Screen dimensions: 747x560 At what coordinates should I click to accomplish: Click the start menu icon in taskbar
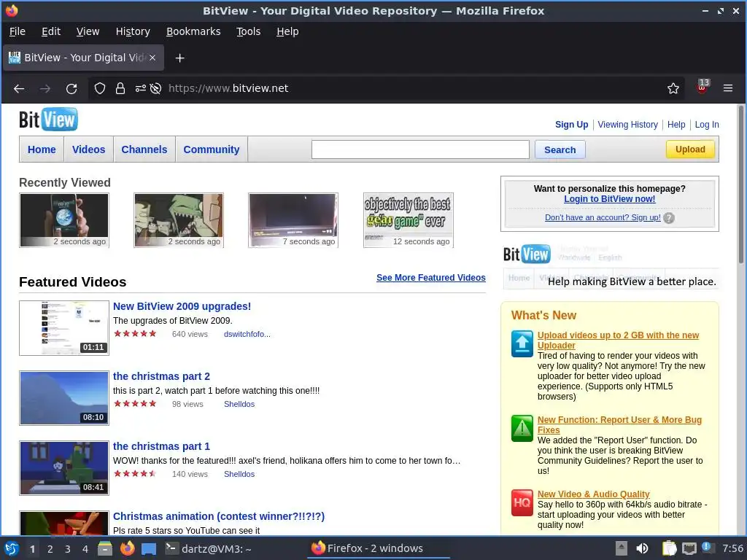click(x=12, y=548)
